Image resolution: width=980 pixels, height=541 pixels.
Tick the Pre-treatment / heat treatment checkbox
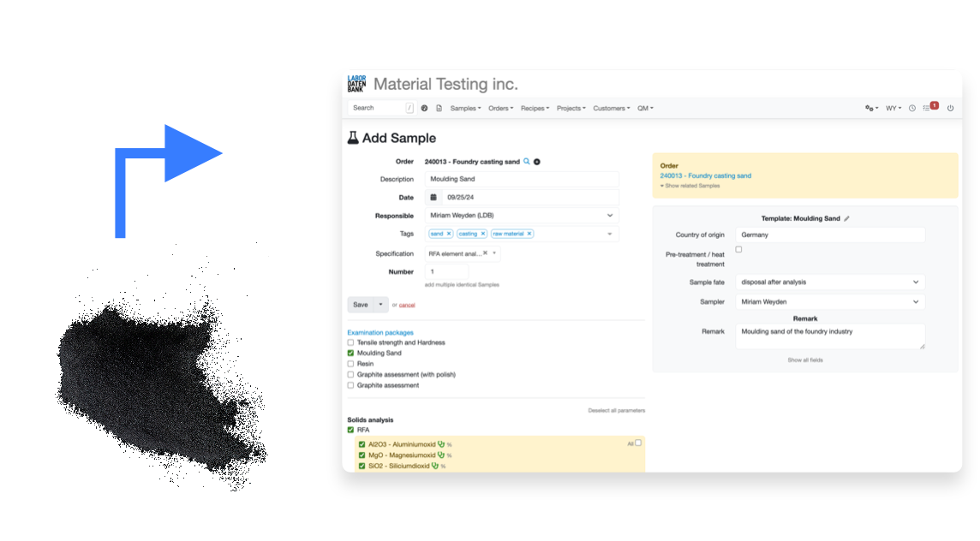coord(739,249)
